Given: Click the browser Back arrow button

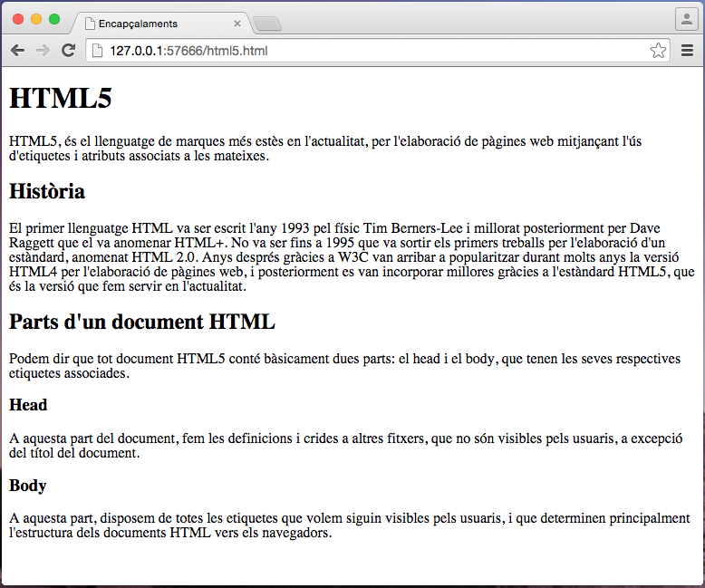Looking at the screenshot, I should pos(17,51).
